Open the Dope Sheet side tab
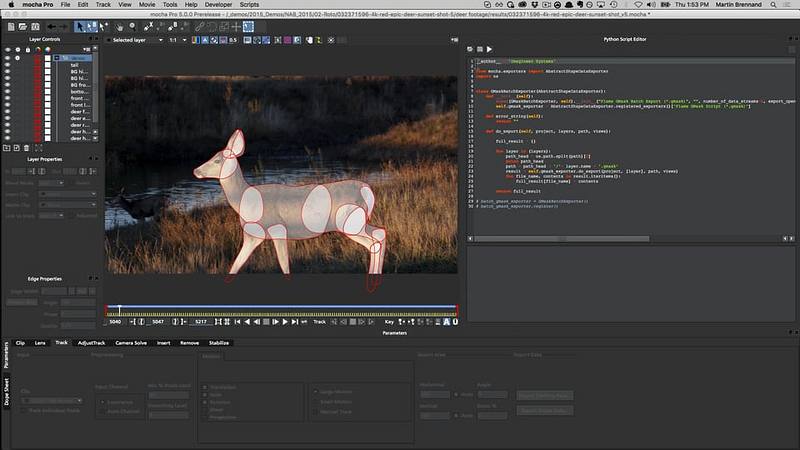This screenshot has width=800, height=450. point(5,389)
